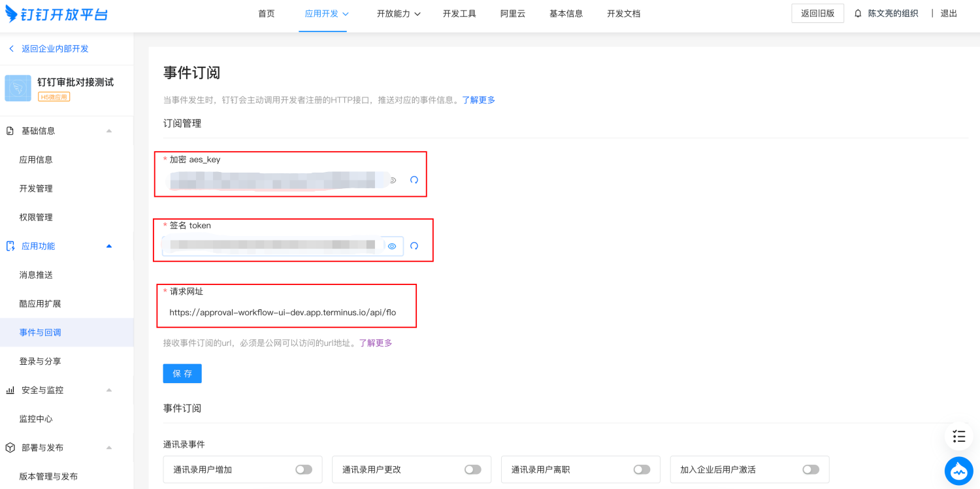Open 开发工具 in top navigation
This screenshot has height=489, width=980.
459,14
